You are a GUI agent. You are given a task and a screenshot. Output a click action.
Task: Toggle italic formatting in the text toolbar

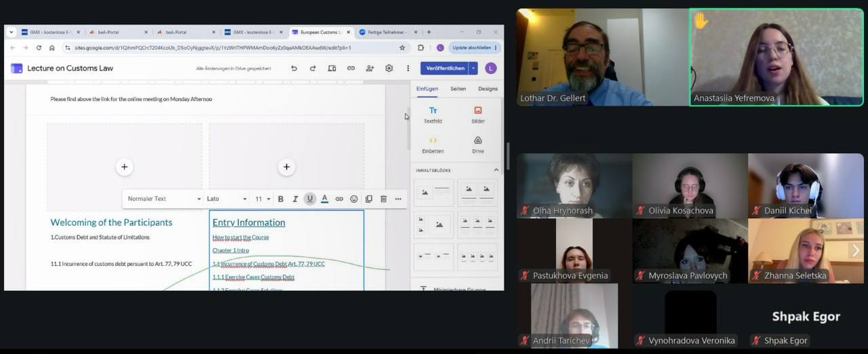(295, 199)
